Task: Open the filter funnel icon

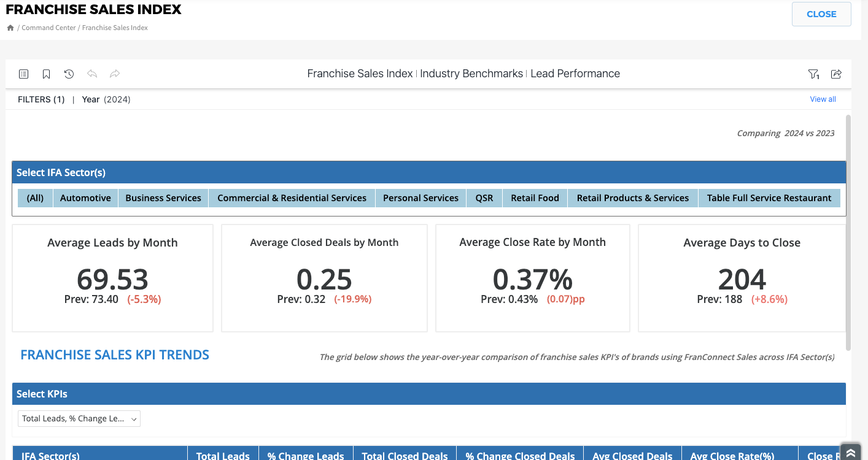Action: pos(813,74)
